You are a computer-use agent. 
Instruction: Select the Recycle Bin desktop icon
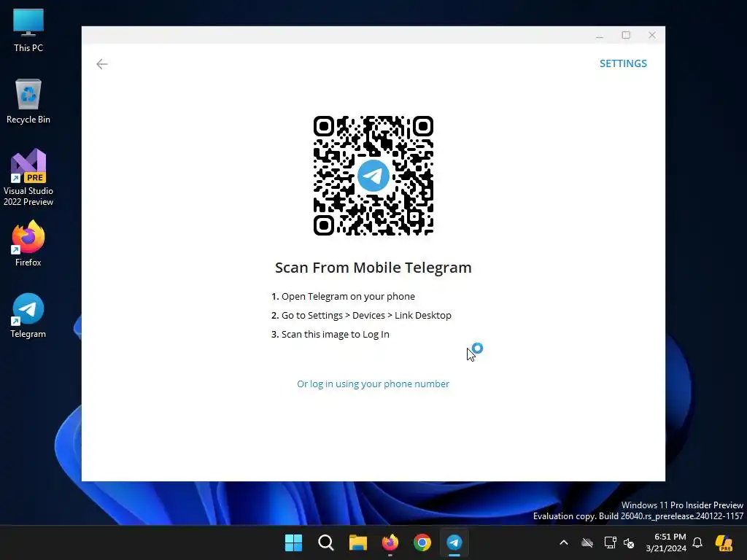pos(28,101)
